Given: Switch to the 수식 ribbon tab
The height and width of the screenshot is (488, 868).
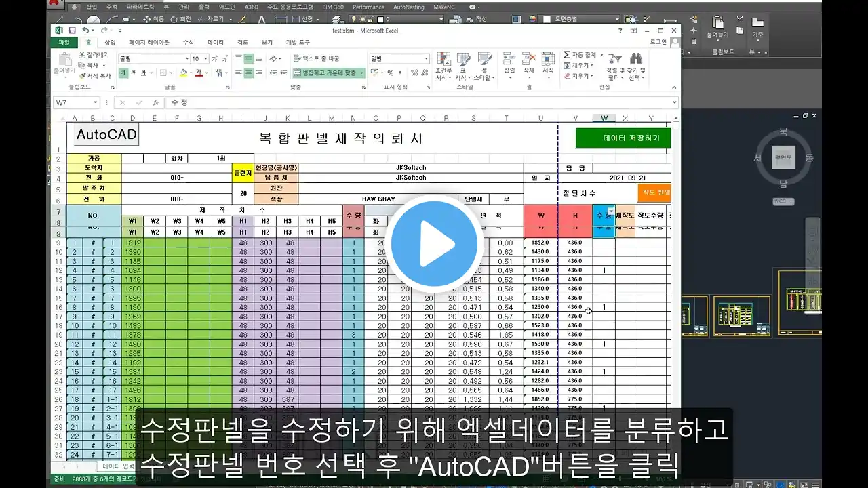Looking at the screenshot, I should [x=188, y=42].
